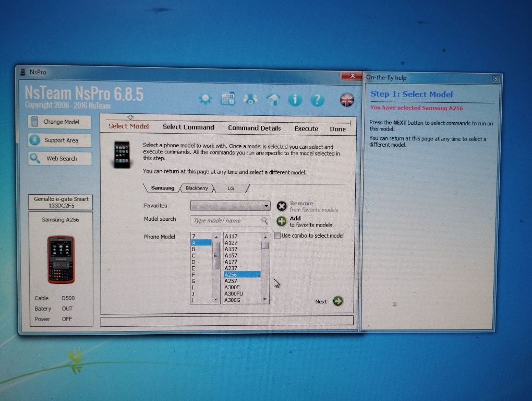Viewport: 532px width, 401px height.
Task: Go to the Execute step
Action: [x=306, y=128]
